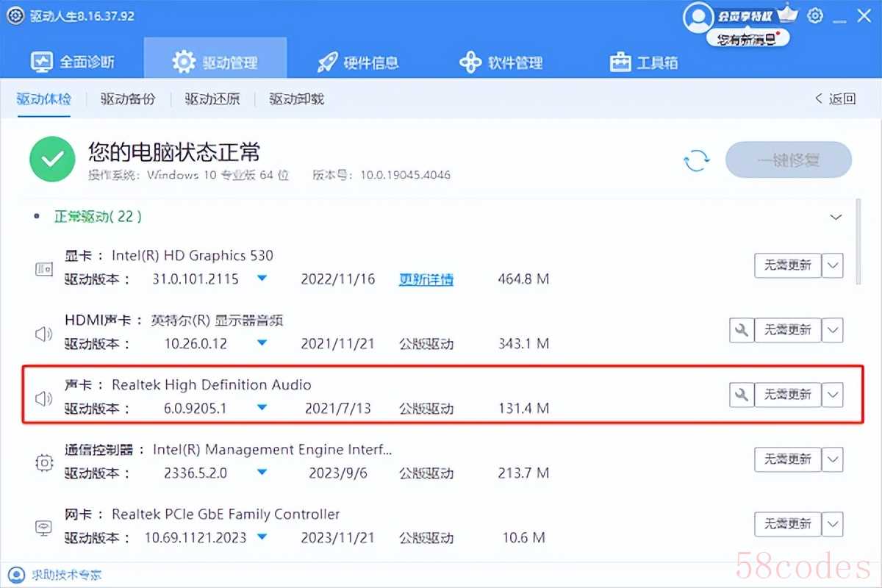Go to 软件管理 tab
The image size is (882, 588).
(501, 62)
